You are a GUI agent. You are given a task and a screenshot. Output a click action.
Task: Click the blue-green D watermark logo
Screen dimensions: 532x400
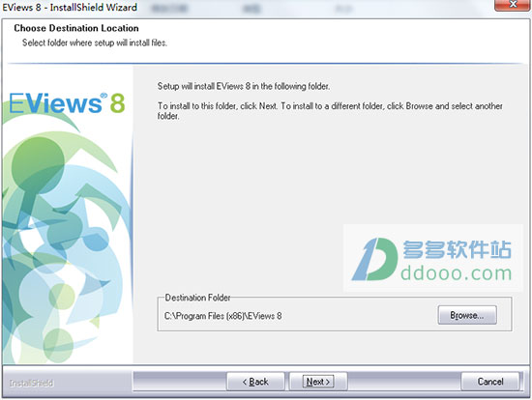click(374, 259)
